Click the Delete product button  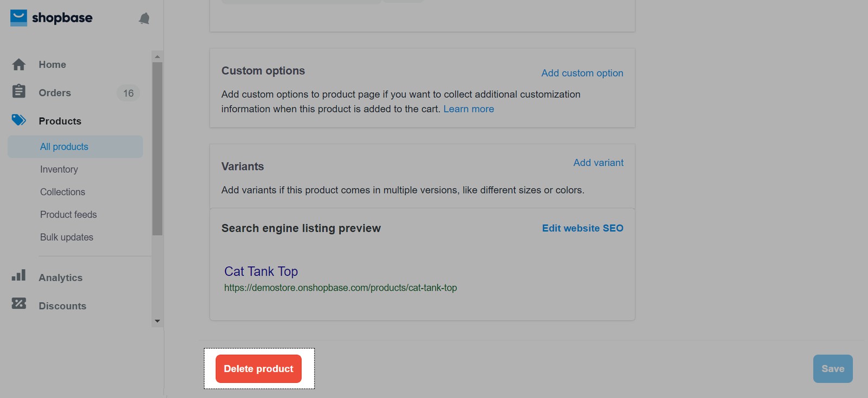tap(258, 369)
